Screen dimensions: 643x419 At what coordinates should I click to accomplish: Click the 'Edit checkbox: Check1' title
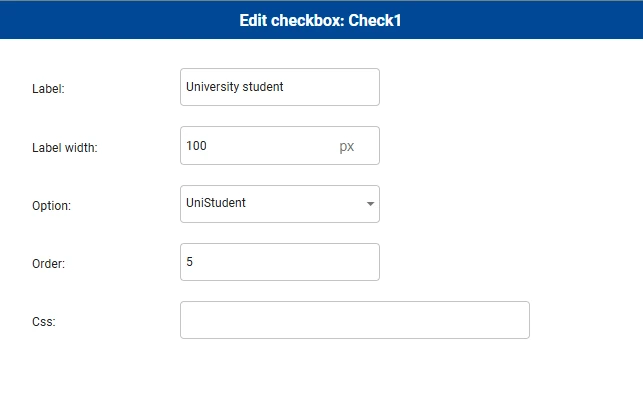pyautogui.click(x=321, y=19)
